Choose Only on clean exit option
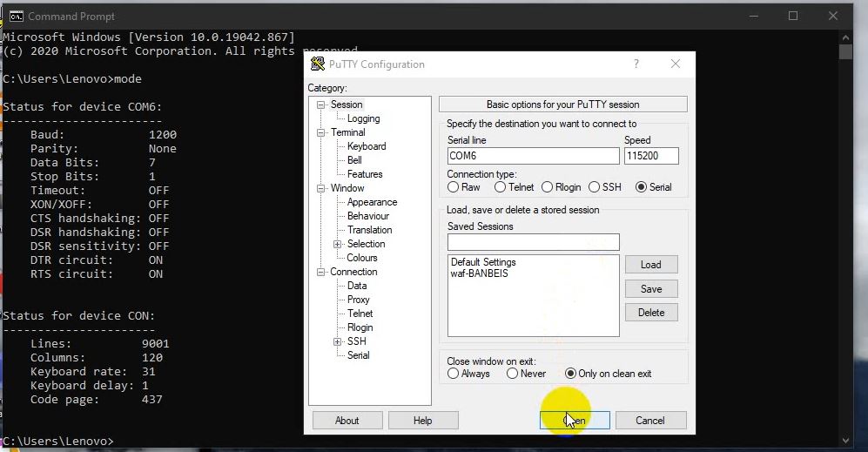Screen dimensions: 868x452 click(570, 374)
